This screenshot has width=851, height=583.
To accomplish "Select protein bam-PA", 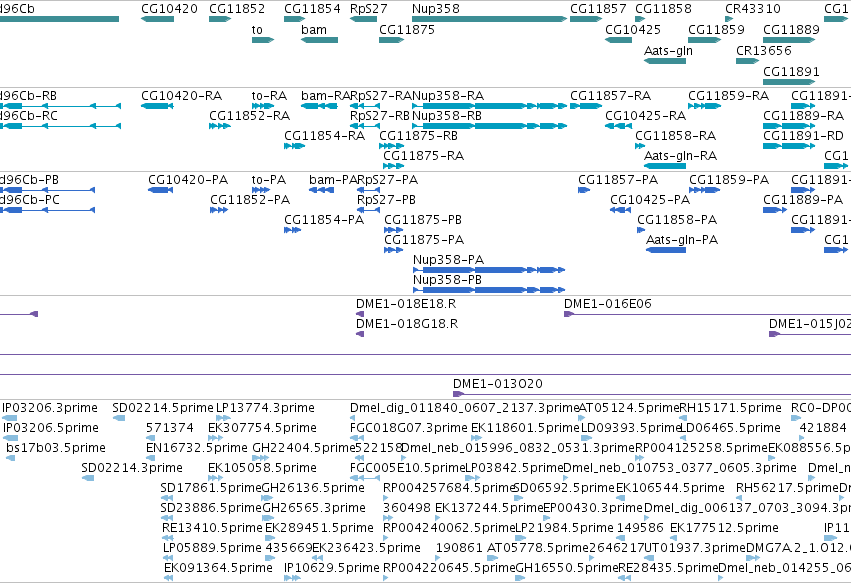I will point(321,190).
